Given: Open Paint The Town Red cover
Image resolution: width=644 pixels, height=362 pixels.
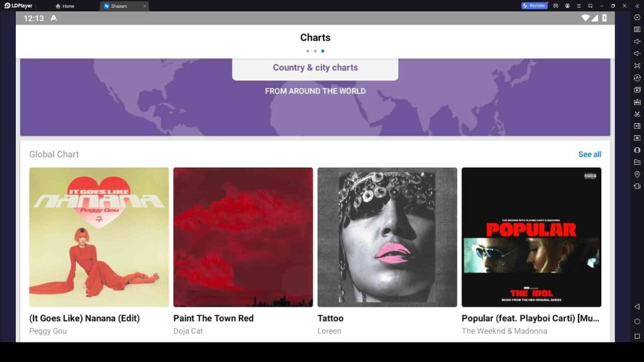Looking at the screenshot, I should pos(243,237).
